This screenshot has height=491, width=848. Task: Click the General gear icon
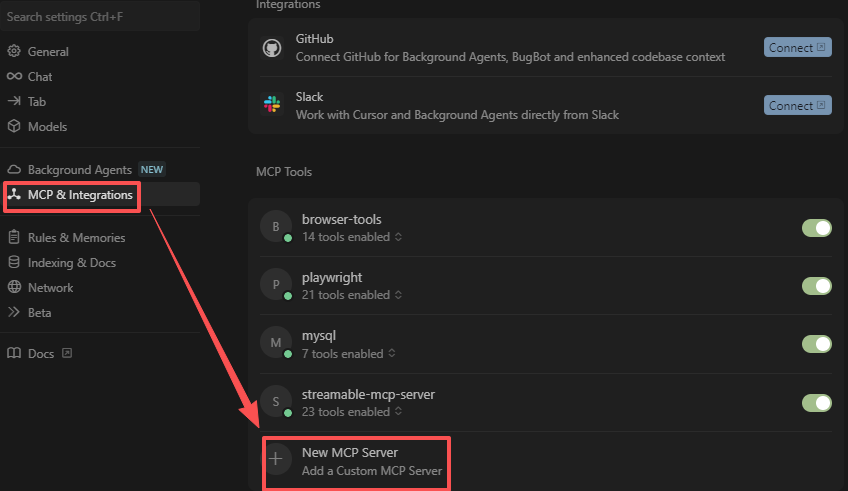coord(14,51)
